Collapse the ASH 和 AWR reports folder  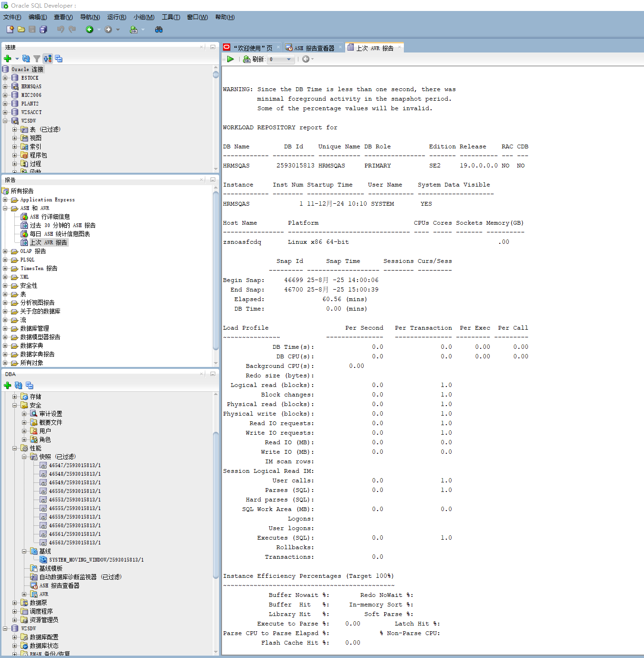click(x=5, y=208)
